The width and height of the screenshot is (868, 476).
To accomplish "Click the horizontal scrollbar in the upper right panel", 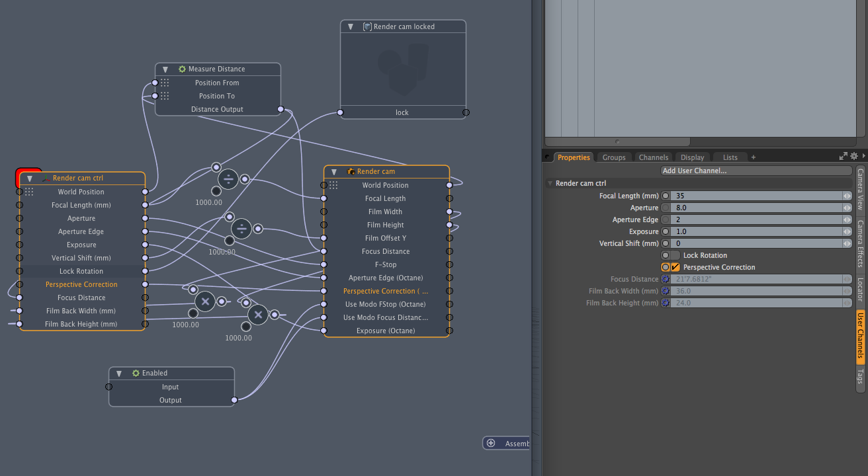I will (617, 141).
